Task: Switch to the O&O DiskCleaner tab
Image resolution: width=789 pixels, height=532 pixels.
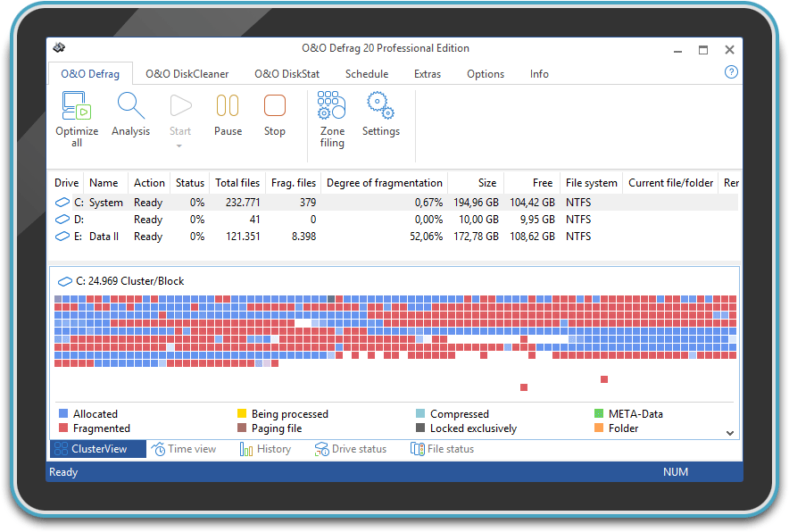Action: pyautogui.click(x=187, y=74)
